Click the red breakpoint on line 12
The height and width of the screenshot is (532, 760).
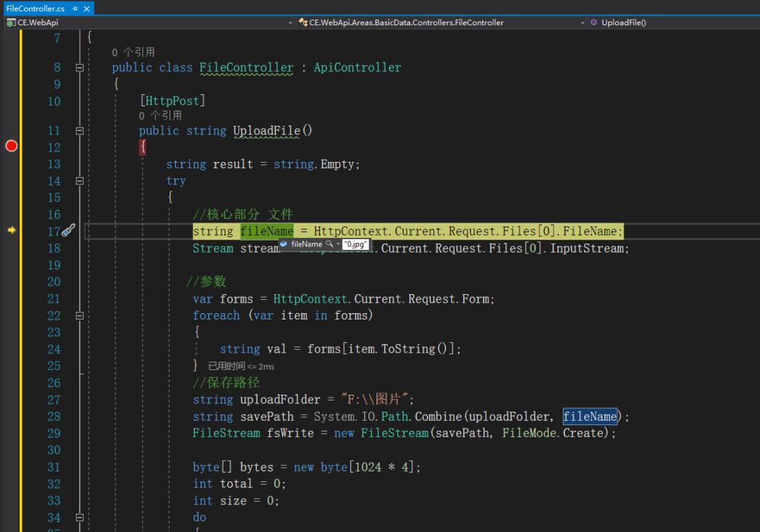click(x=11, y=146)
